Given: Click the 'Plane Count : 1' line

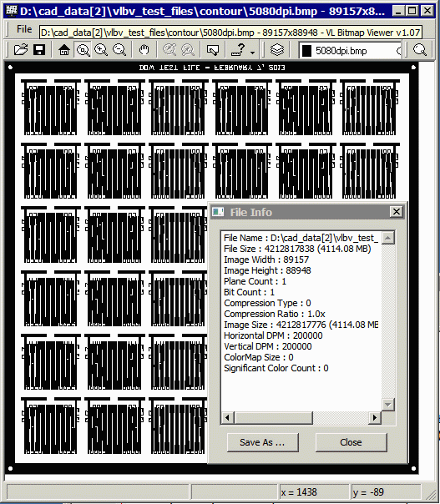Looking at the screenshot, I should pyautogui.click(x=255, y=281).
